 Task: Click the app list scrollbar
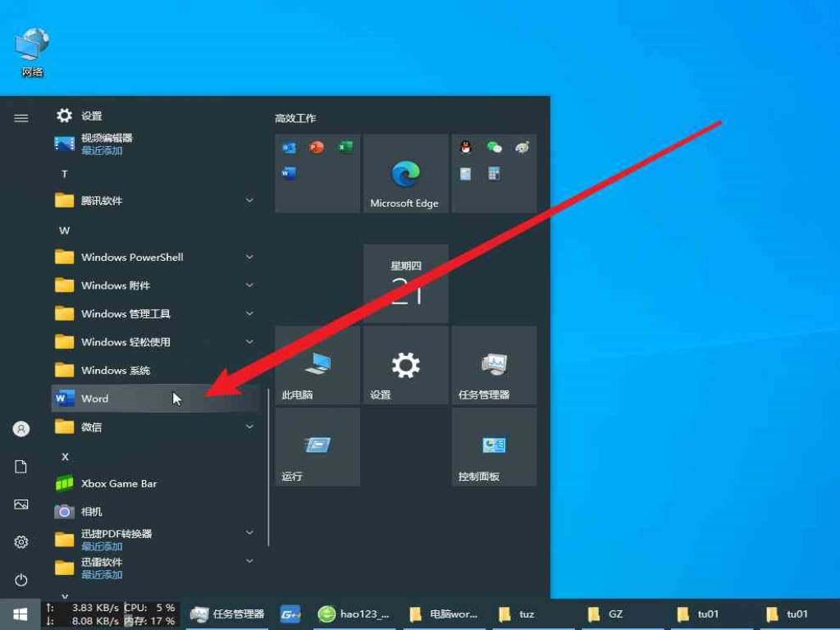(268, 467)
